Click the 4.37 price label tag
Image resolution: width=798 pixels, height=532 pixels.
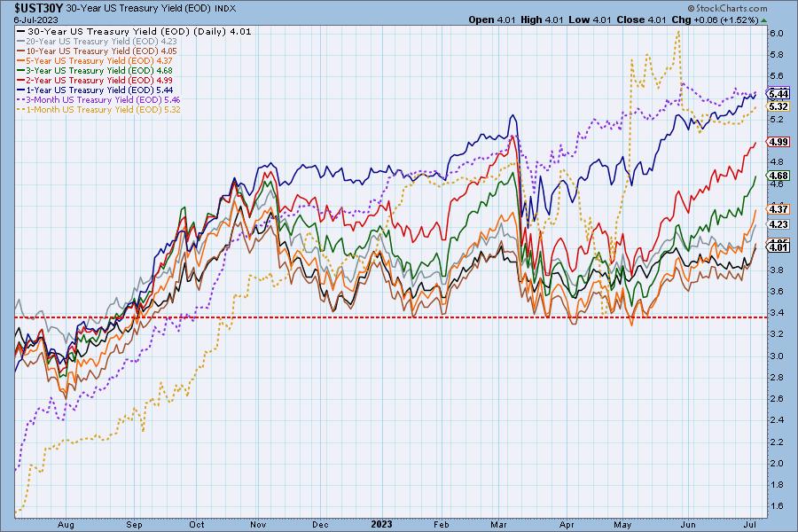778,208
